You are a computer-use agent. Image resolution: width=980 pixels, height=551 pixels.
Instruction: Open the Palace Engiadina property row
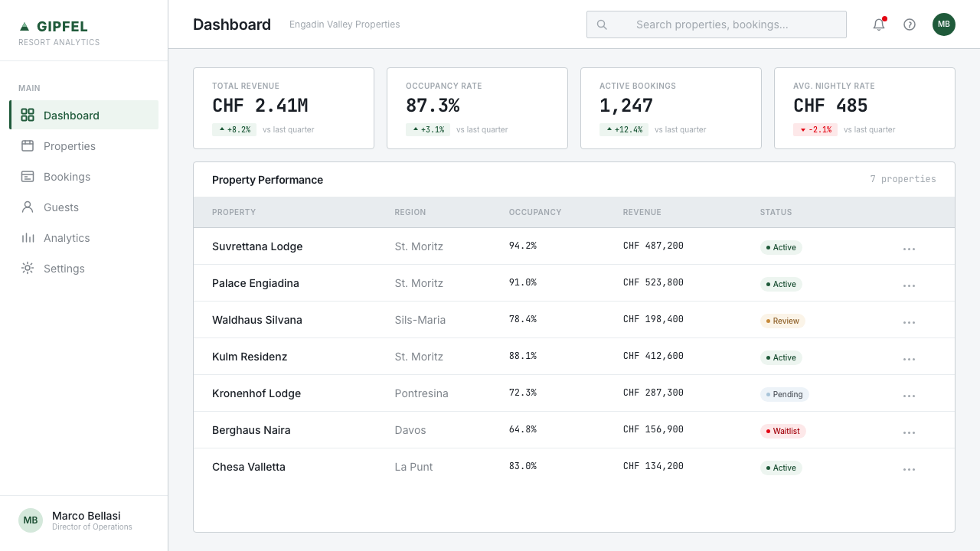point(574,283)
